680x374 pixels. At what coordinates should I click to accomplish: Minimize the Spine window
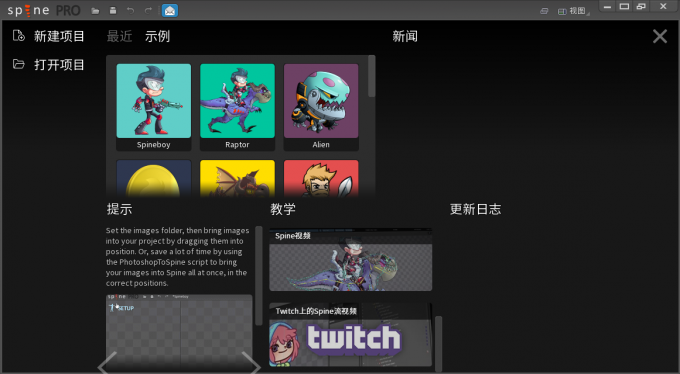[607, 7]
